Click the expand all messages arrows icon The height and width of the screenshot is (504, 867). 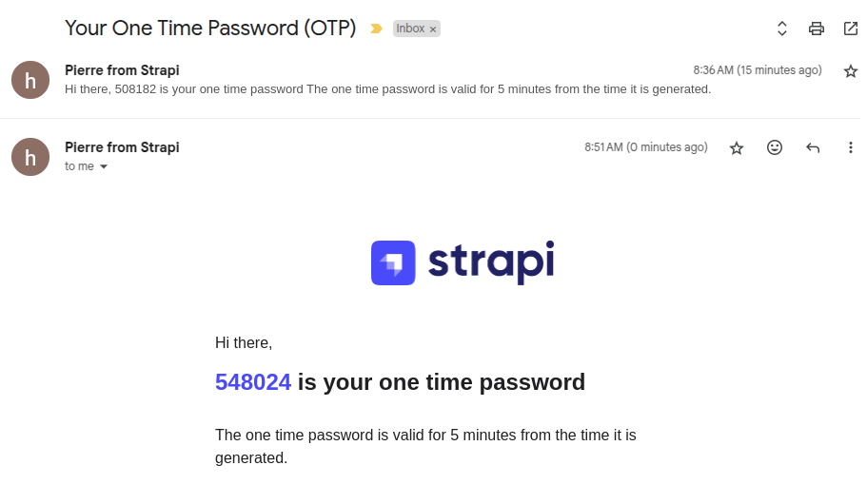click(781, 29)
